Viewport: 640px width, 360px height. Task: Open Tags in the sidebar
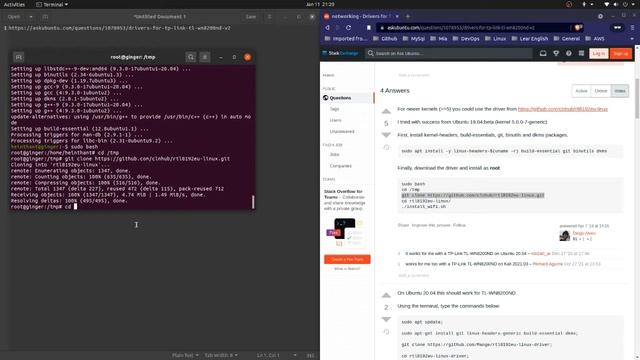click(334, 109)
